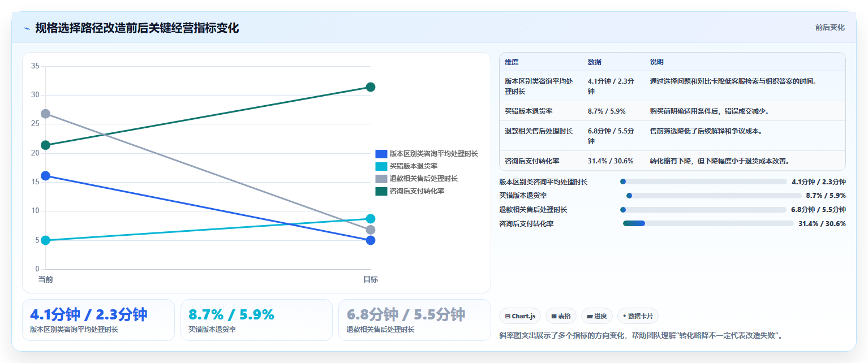Toggle cyan legend swatch 买错版本退货率
The width and height of the screenshot is (868, 363).
point(381,166)
